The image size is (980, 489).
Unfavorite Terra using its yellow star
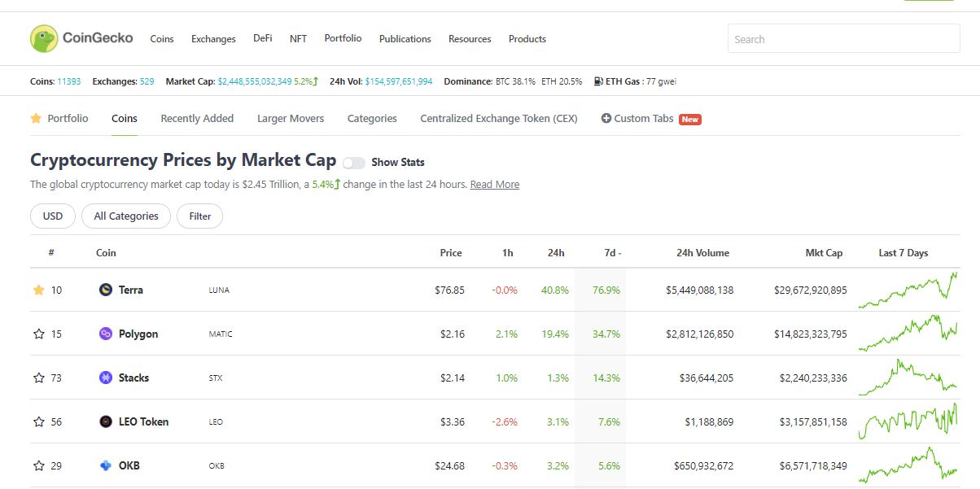[x=38, y=290]
